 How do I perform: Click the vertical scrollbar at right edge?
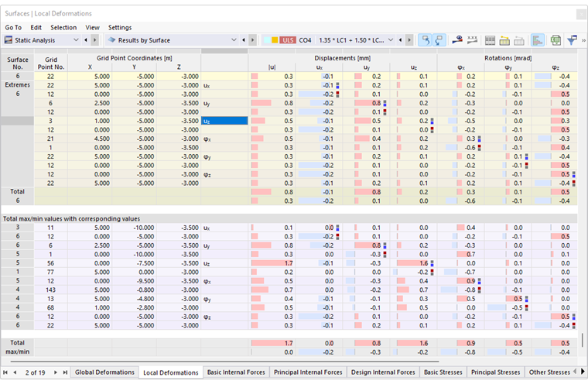pos(582,340)
